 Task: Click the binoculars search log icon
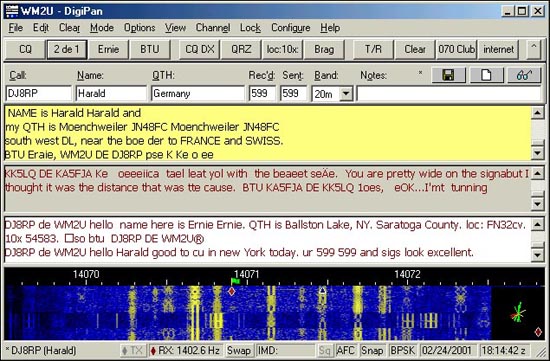pos(524,75)
